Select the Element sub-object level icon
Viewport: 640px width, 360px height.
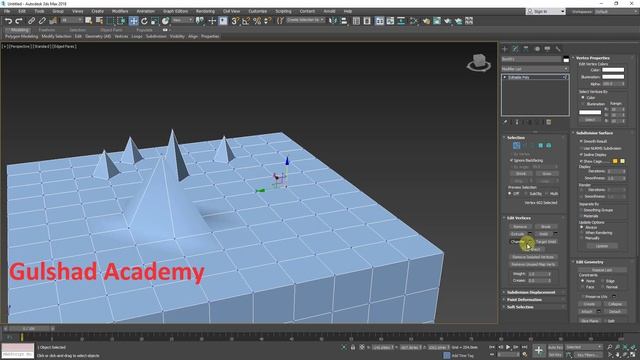tap(549, 146)
